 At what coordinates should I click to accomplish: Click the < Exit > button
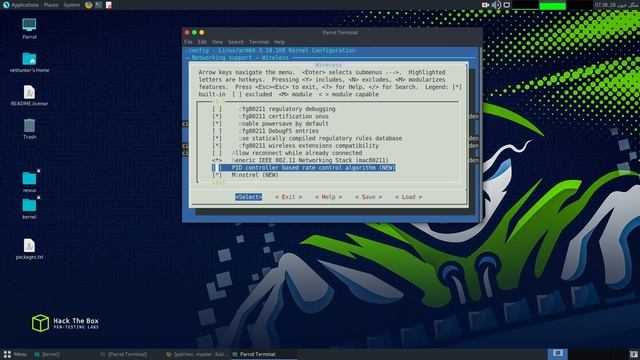(x=289, y=197)
